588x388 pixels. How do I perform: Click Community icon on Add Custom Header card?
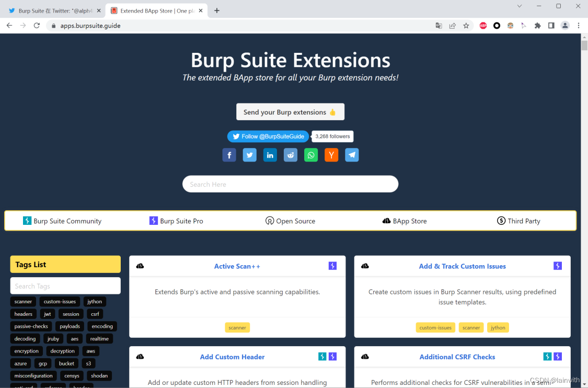point(322,357)
